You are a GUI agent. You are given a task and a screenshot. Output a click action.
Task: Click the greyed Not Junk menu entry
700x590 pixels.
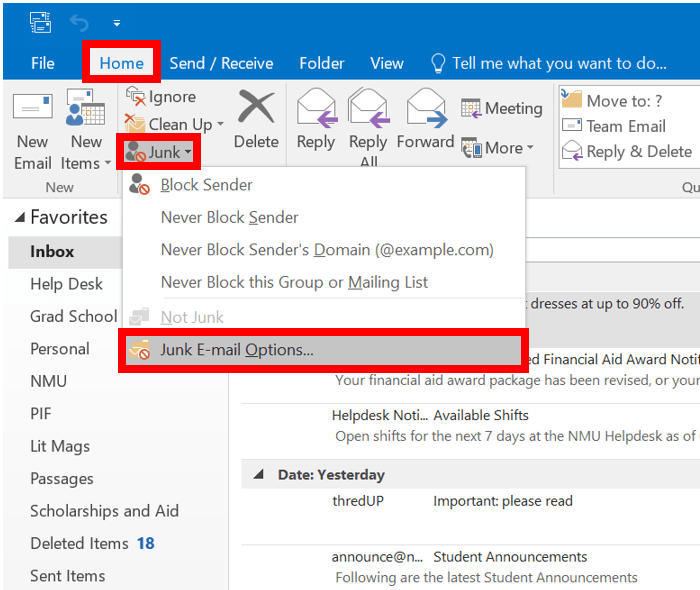(324, 317)
